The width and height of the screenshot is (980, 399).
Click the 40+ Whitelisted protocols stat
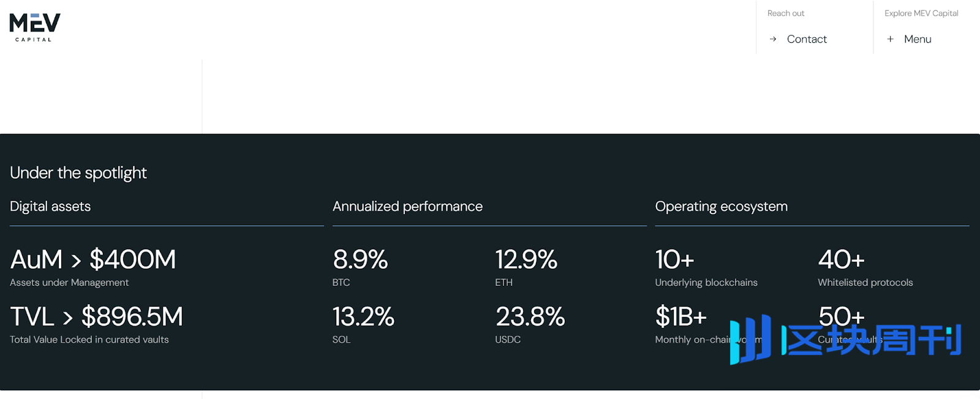[x=841, y=260]
